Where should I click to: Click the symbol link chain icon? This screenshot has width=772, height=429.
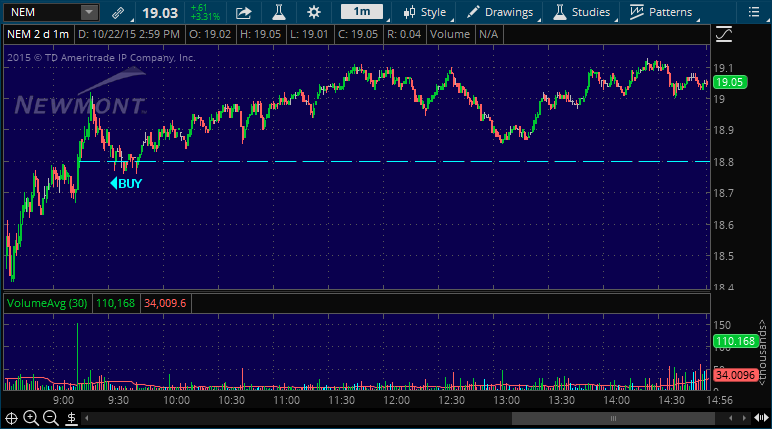pos(118,12)
